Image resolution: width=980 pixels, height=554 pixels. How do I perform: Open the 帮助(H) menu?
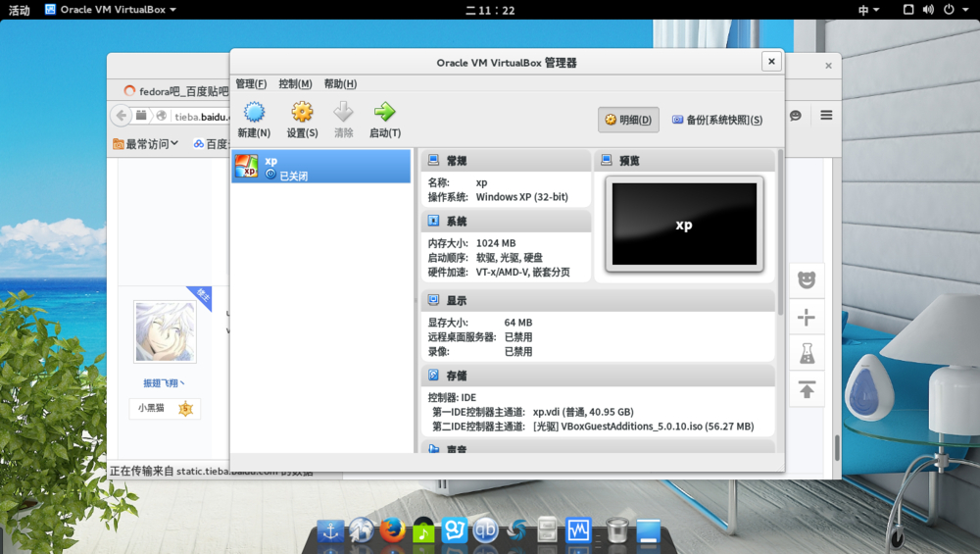point(340,83)
